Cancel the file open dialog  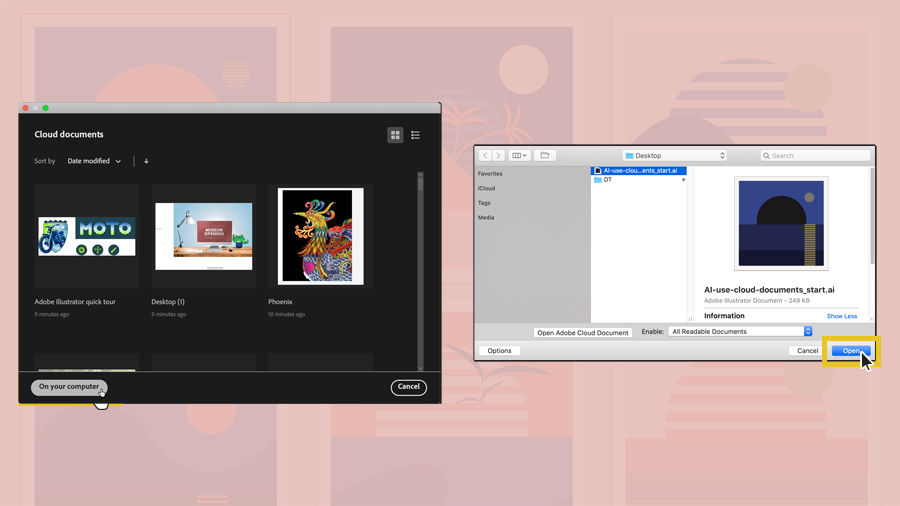coord(808,351)
